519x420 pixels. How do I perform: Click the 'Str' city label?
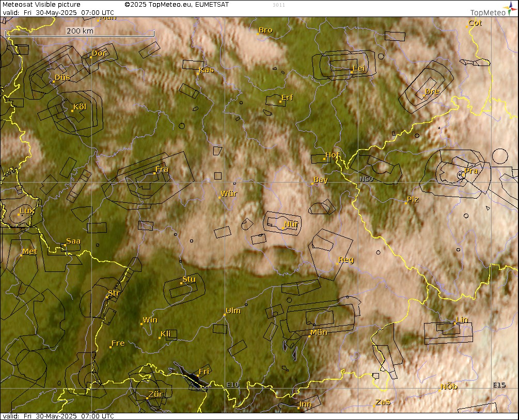tap(114, 294)
